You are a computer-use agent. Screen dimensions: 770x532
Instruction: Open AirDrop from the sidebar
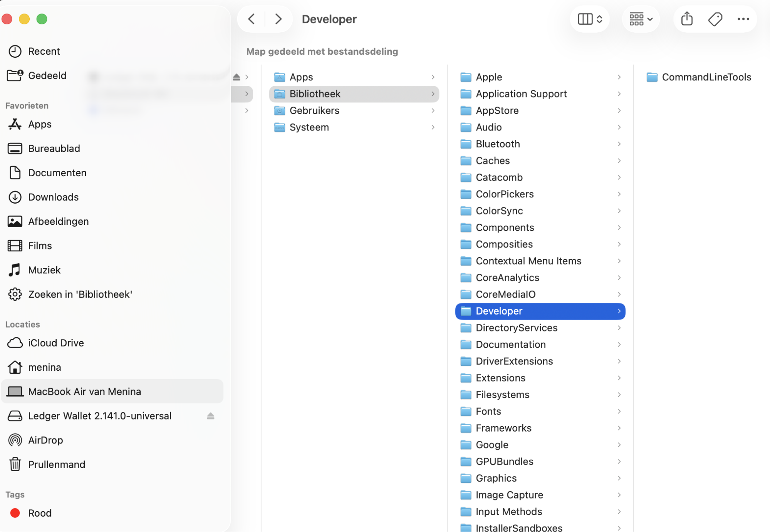(46, 440)
